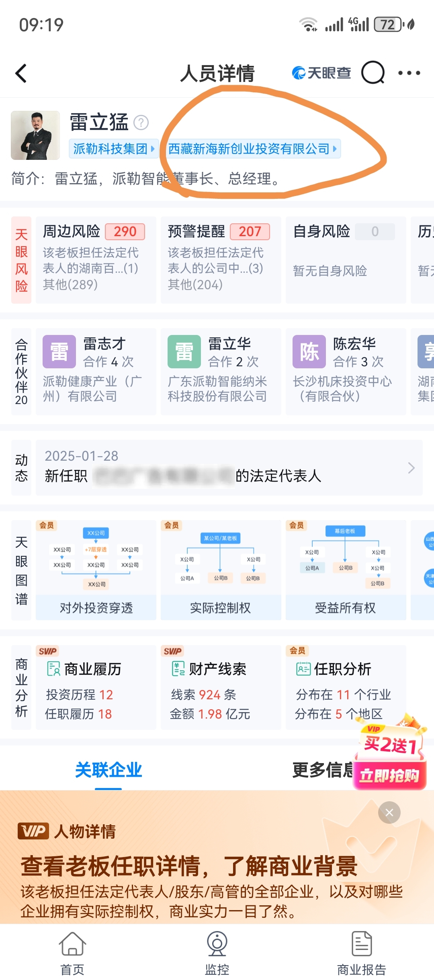
Task: Tap 雷志才 purple avatar icon
Action: tap(59, 352)
